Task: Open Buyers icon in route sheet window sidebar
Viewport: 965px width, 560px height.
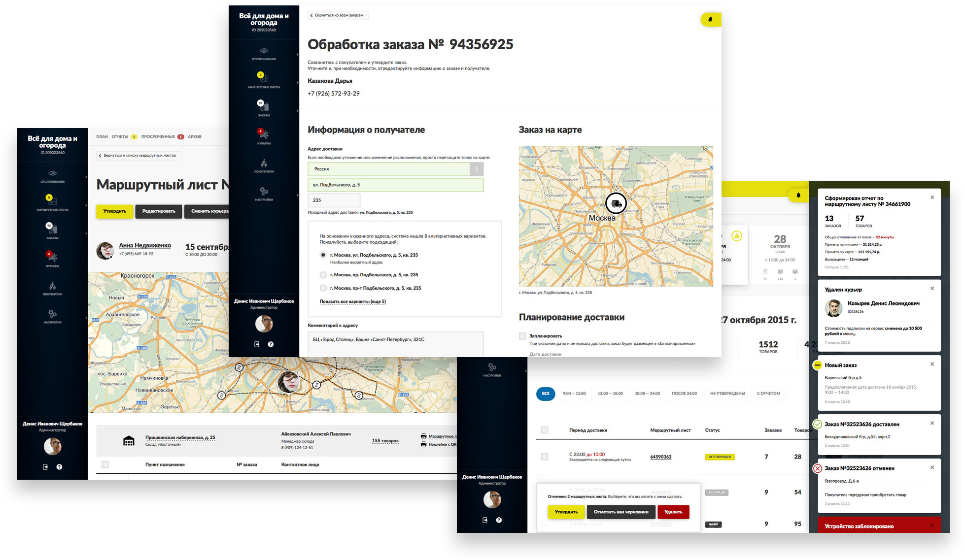Action: [x=52, y=286]
